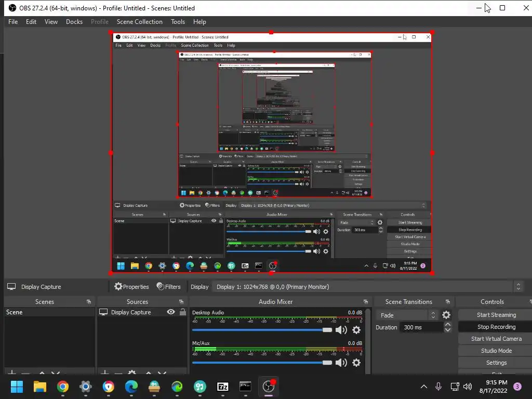532x399 pixels.
Task: Open the Help menu
Action: coord(199,22)
